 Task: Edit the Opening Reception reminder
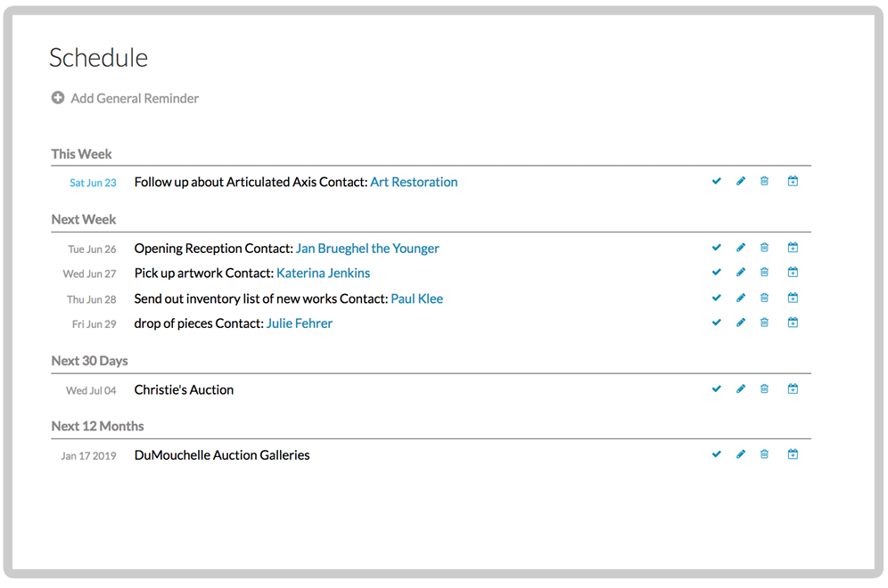[741, 247]
